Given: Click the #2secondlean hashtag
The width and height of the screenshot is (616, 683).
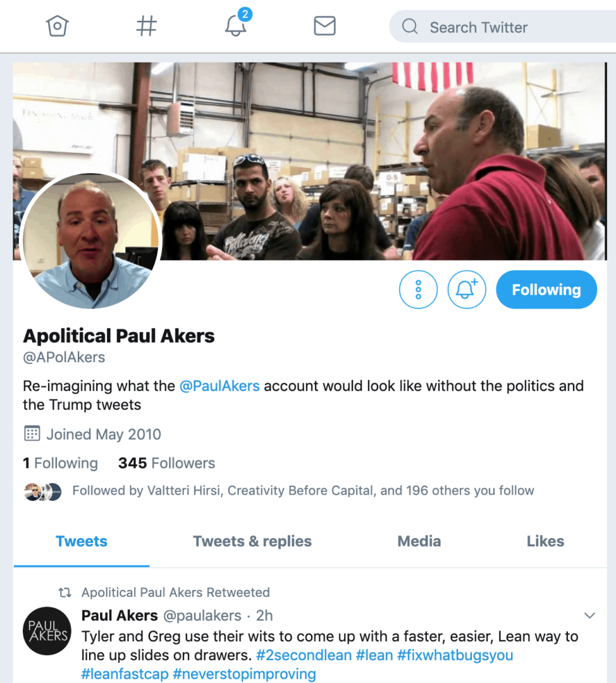Looking at the screenshot, I should click(x=304, y=655).
